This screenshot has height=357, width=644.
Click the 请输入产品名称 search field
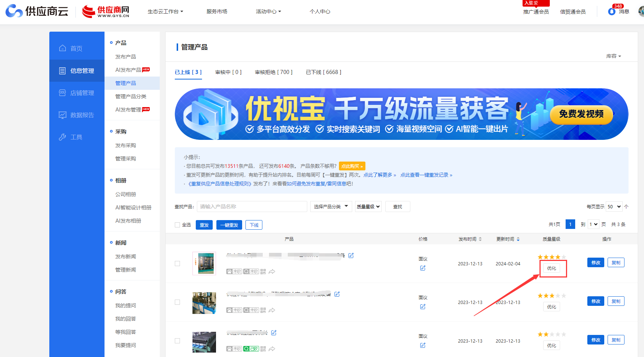(252, 206)
